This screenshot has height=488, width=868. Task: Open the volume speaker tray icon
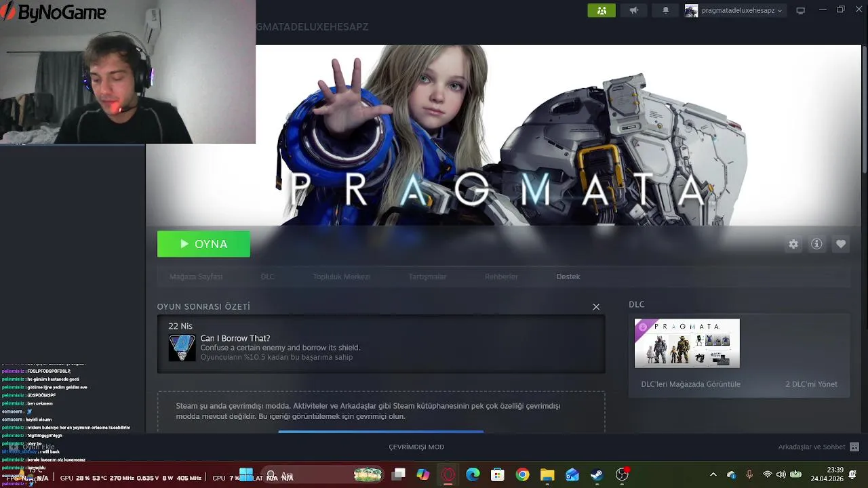point(781,475)
